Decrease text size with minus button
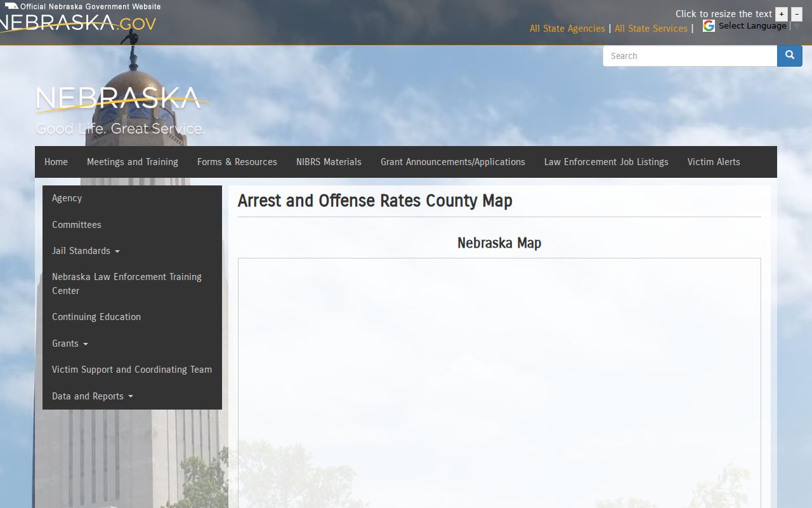Viewport: 812px width, 508px height. coord(797,14)
